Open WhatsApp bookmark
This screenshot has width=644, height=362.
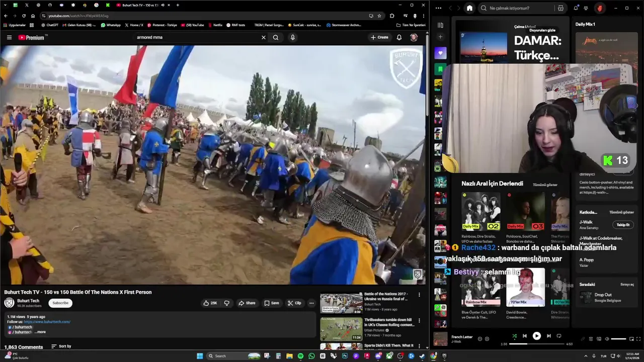(x=111, y=25)
